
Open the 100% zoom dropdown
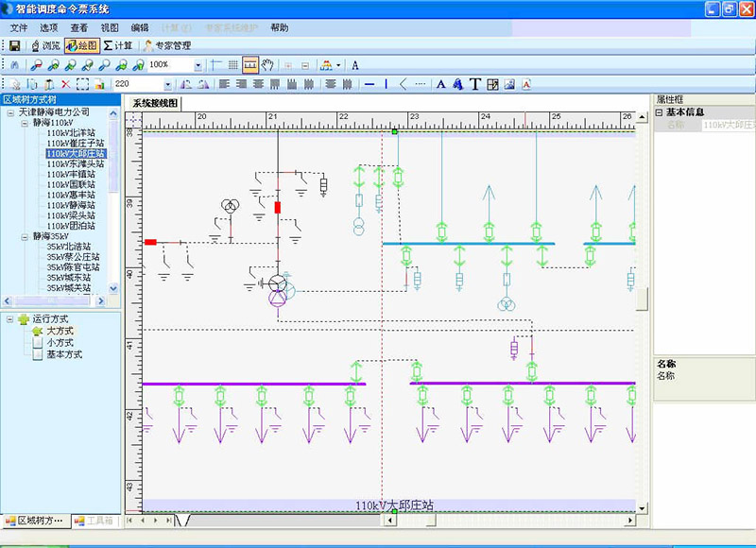[198, 66]
